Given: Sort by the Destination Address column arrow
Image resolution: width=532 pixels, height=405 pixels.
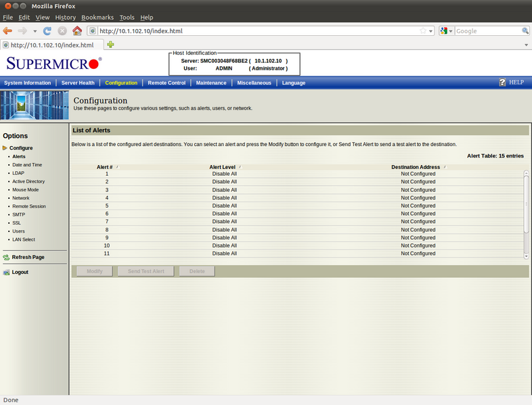Looking at the screenshot, I should point(445,167).
